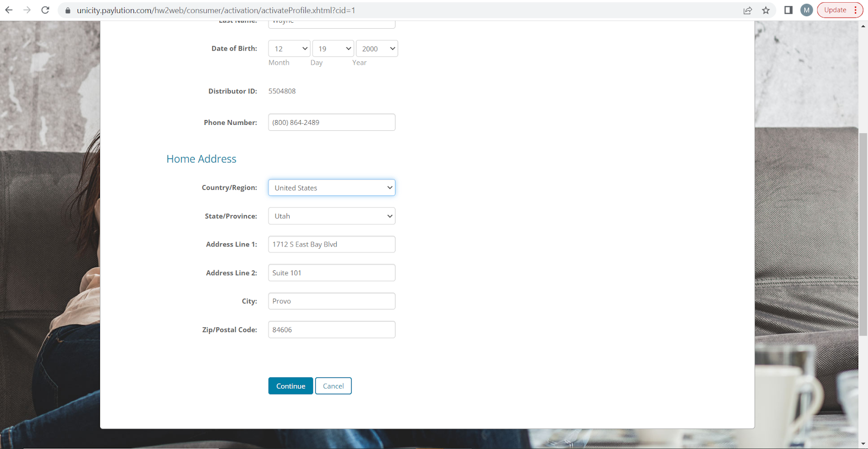Reload the current page
The height and width of the screenshot is (449, 868).
point(46,10)
